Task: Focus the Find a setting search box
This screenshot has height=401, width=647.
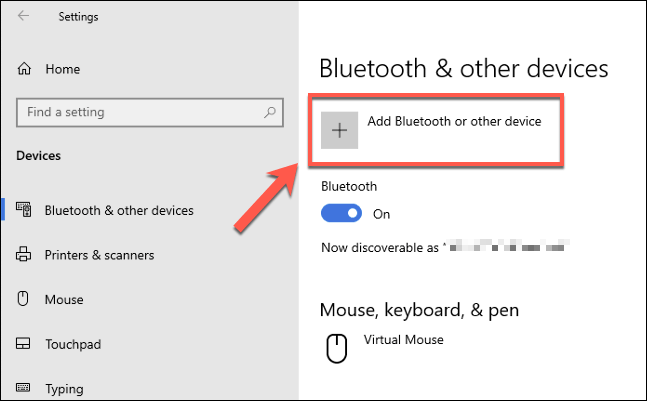Action: (x=150, y=112)
